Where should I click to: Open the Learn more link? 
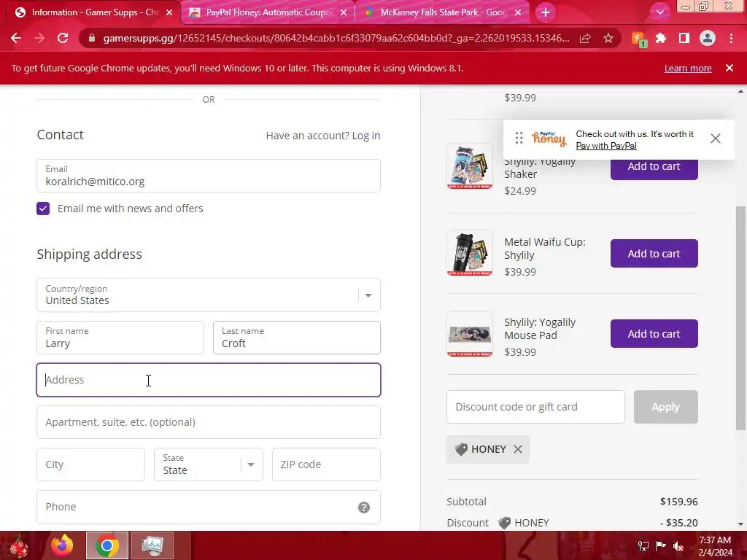coord(688,68)
